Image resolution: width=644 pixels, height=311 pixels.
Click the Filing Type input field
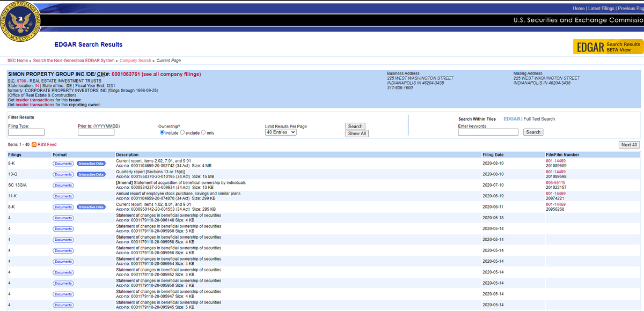[x=26, y=132]
